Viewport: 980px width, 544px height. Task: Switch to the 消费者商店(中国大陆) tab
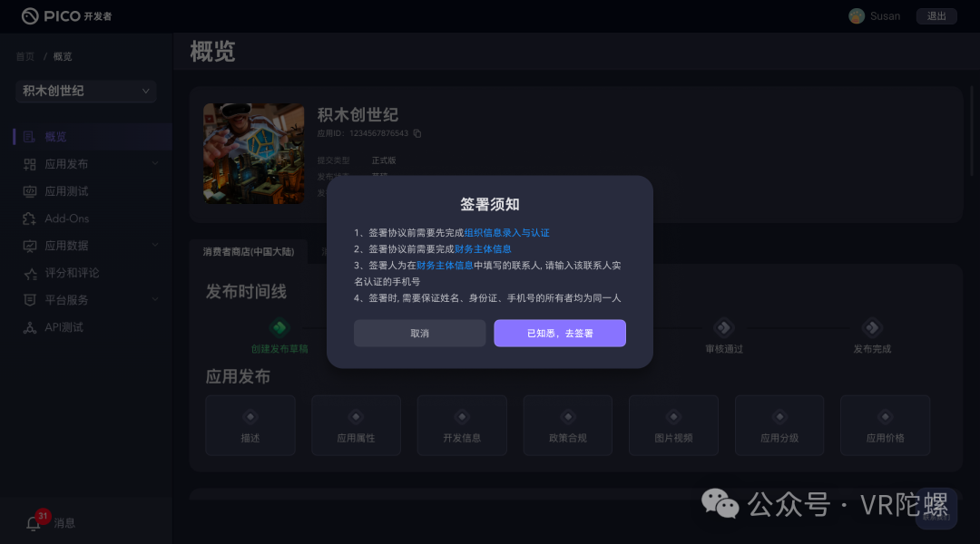click(248, 252)
